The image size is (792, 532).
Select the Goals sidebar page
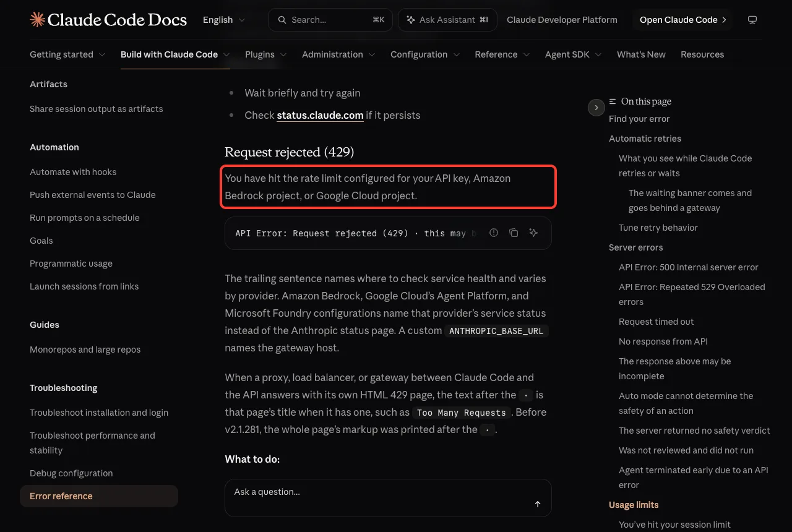click(x=41, y=241)
